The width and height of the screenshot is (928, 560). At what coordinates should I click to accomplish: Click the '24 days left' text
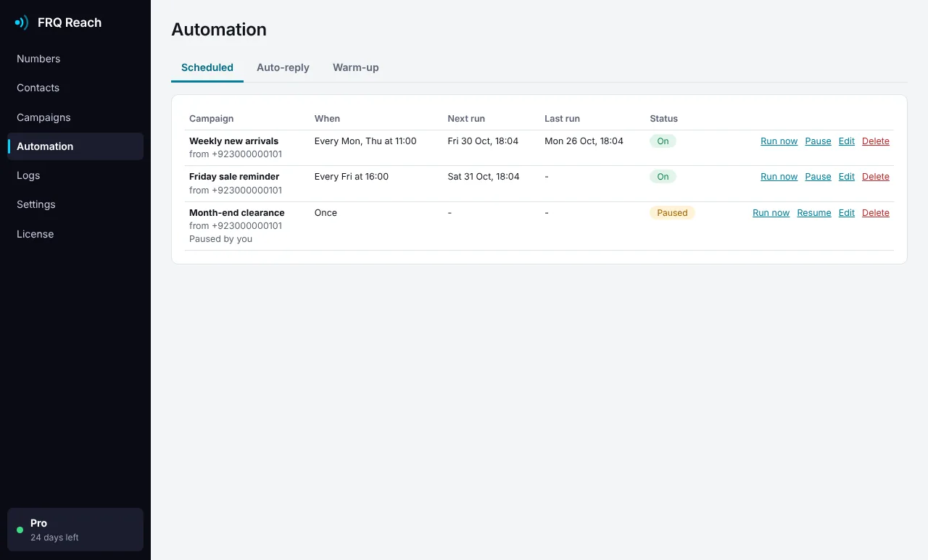[54, 538]
